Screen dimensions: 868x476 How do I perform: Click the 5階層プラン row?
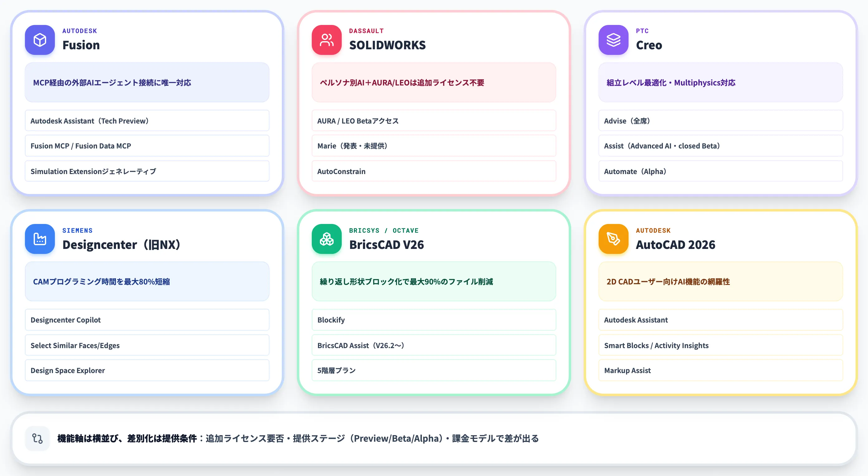tap(434, 371)
